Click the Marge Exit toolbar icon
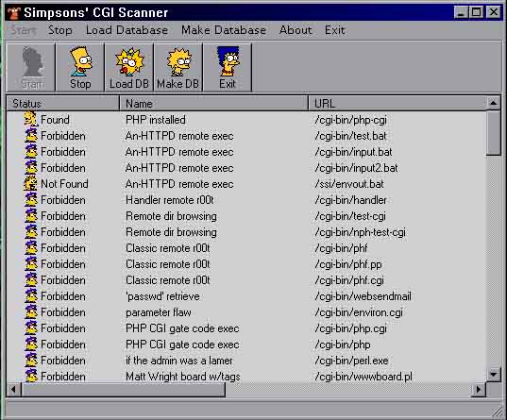The image size is (507, 420). pyautogui.click(x=228, y=67)
